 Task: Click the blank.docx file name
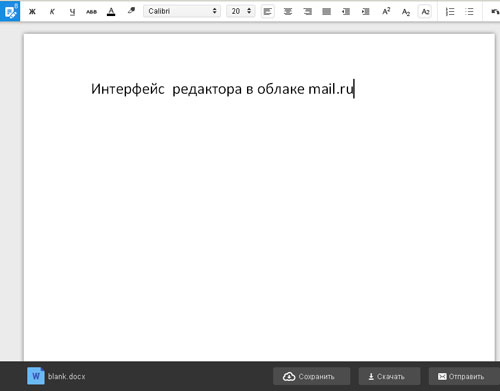click(66, 376)
